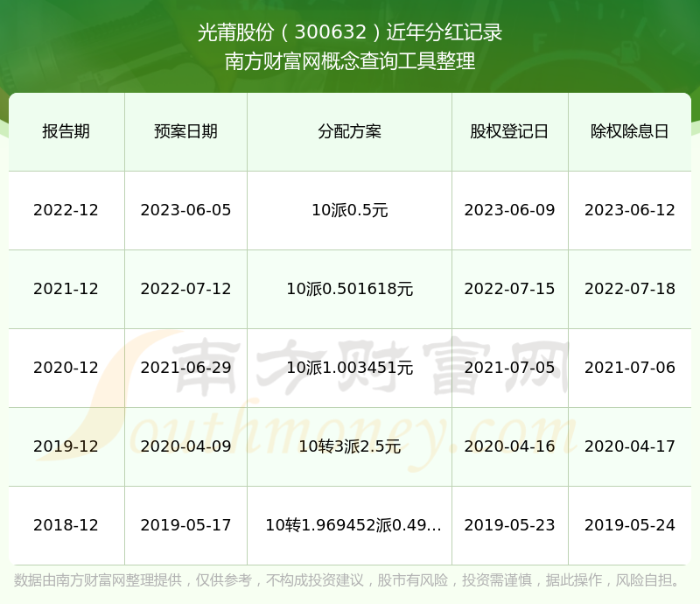Select the 股权登记日 column header
This screenshot has width=700, height=604.
509,131
